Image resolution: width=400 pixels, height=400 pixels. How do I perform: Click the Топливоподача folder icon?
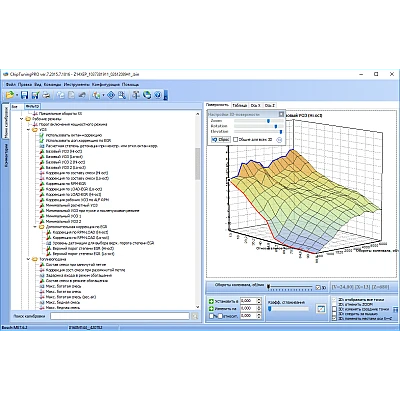35,259
